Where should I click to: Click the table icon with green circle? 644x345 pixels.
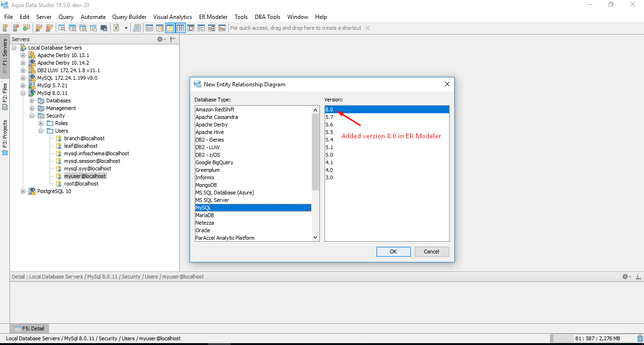[26, 28]
